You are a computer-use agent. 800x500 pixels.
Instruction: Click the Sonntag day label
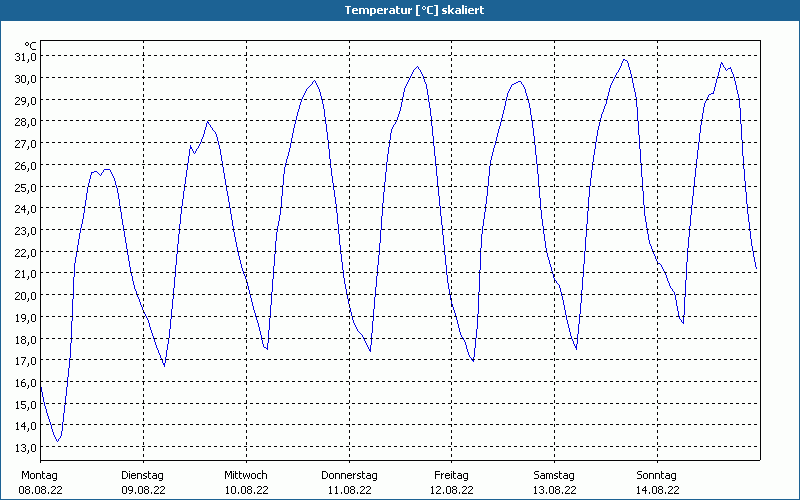(x=657, y=476)
